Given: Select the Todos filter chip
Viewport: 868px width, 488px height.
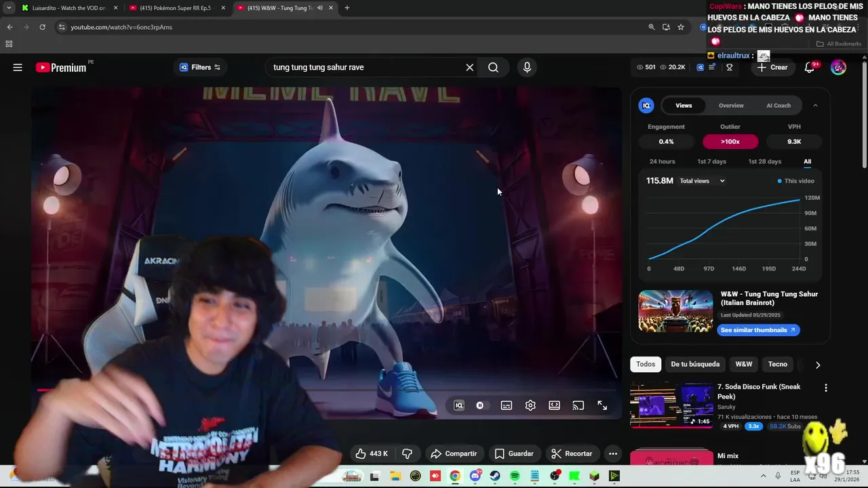Looking at the screenshot, I should click(646, 364).
